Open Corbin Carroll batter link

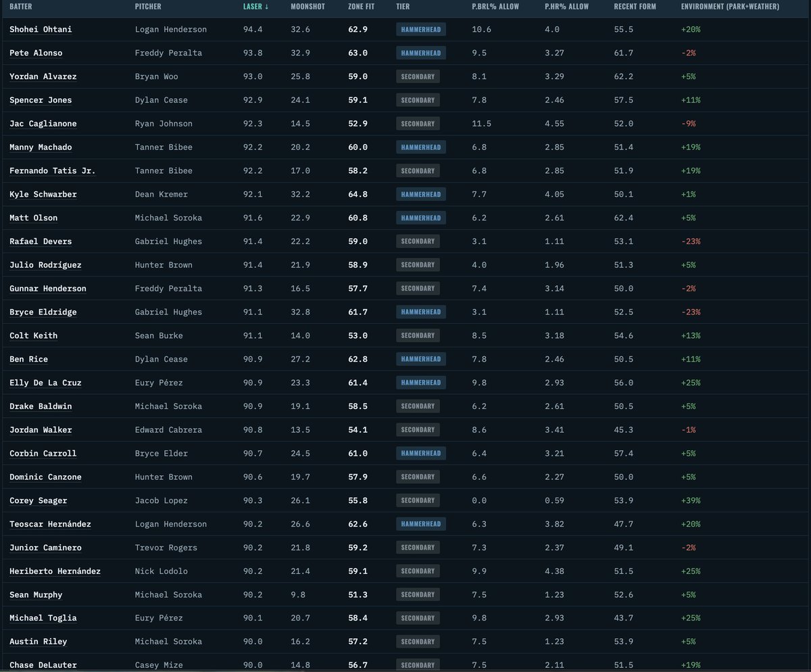tap(43, 454)
